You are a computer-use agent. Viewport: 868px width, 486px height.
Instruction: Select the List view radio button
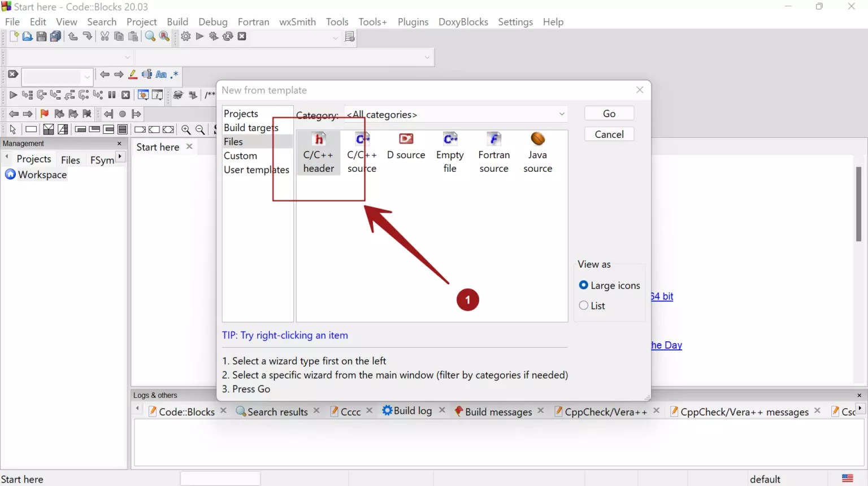(x=584, y=306)
